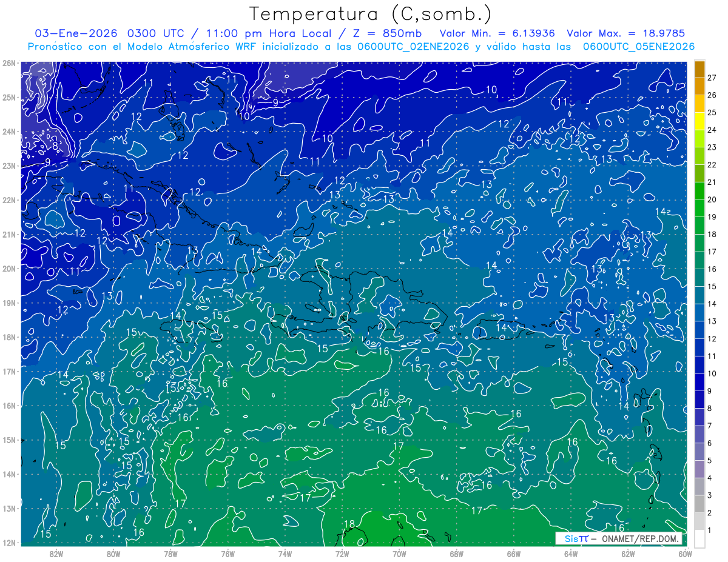The width and height of the screenshot is (728, 562).
Task: Click the longitude axis label "78W"
Action: tap(170, 553)
